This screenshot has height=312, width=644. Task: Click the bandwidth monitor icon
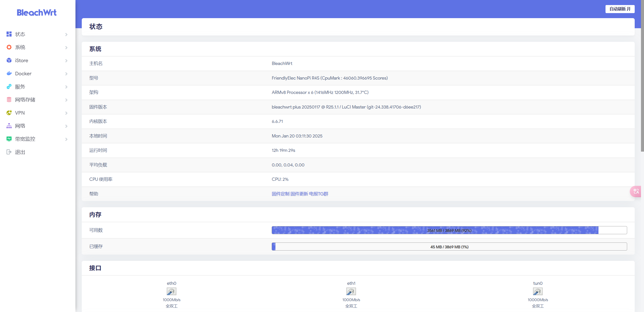[x=9, y=139]
